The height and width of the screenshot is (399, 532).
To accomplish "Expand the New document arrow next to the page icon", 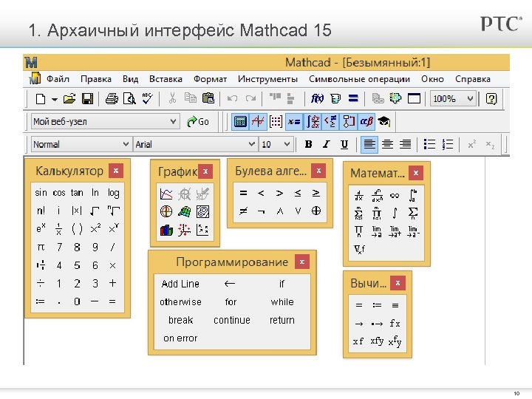I will point(54,100).
